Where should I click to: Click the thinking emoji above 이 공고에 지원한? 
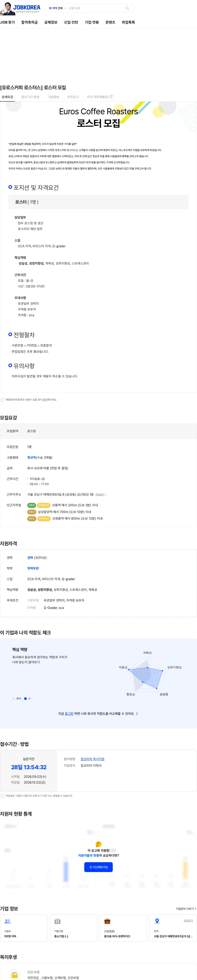[x=98, y=844]
